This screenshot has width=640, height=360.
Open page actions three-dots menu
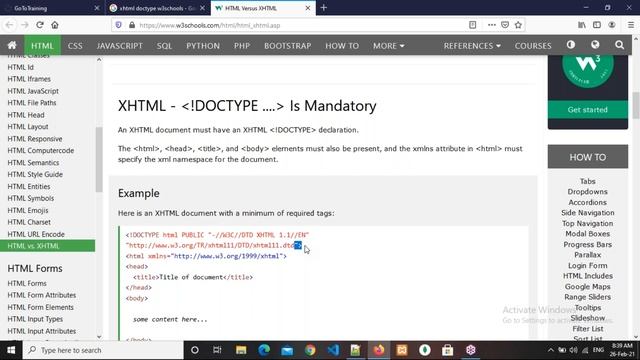(492, 25)
